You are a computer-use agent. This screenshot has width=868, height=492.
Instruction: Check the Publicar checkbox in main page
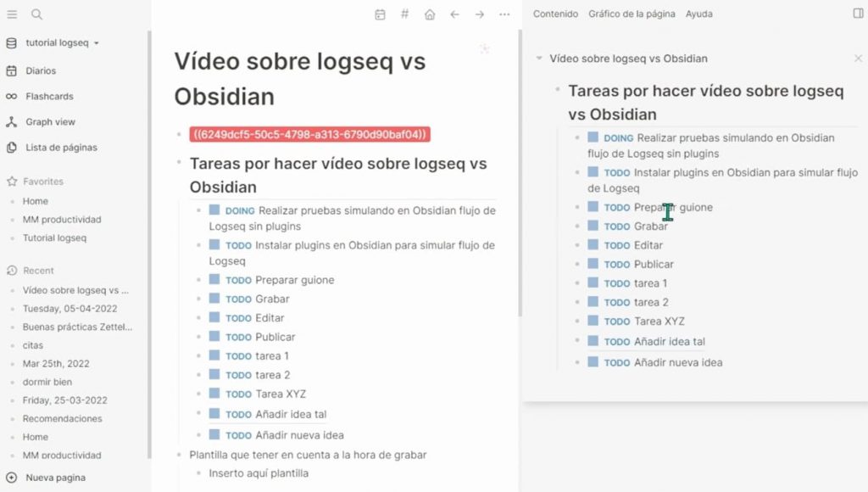[214, 336]
